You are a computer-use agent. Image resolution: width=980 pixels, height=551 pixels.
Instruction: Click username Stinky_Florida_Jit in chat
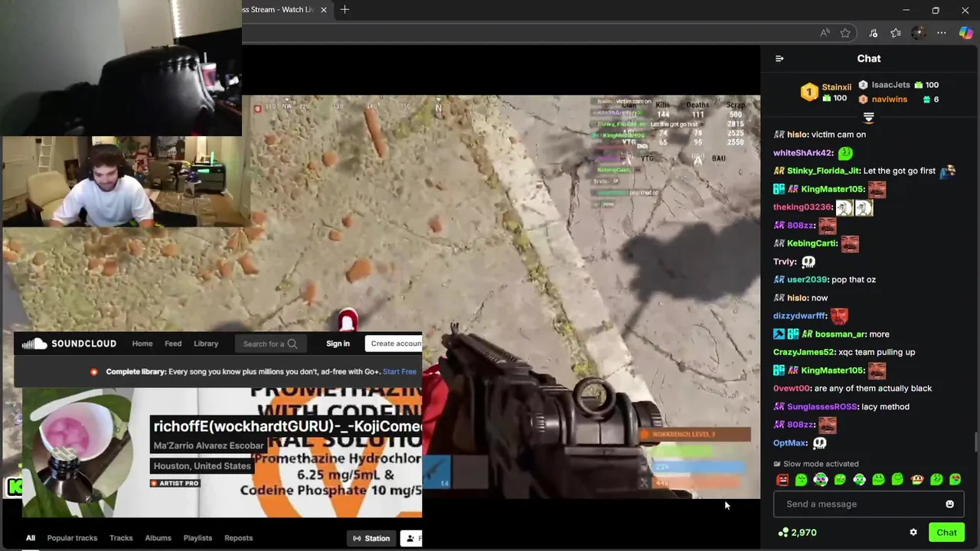[824, 171]
